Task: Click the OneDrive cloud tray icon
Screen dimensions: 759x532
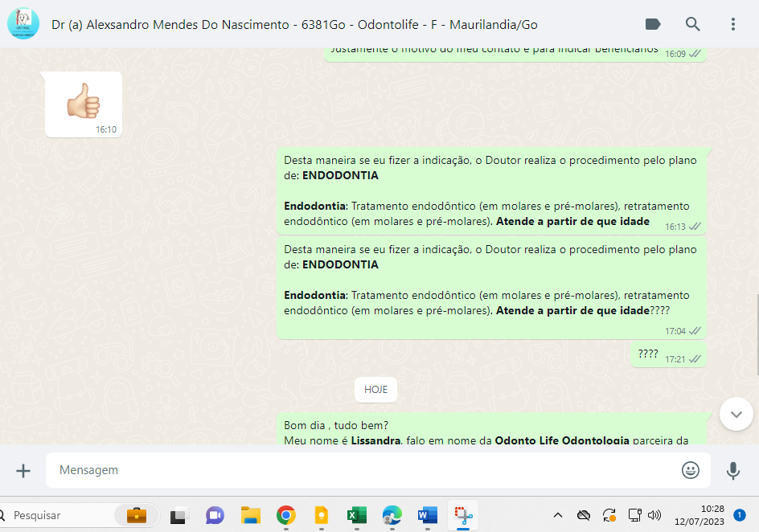Action: (x=584, y=516)
